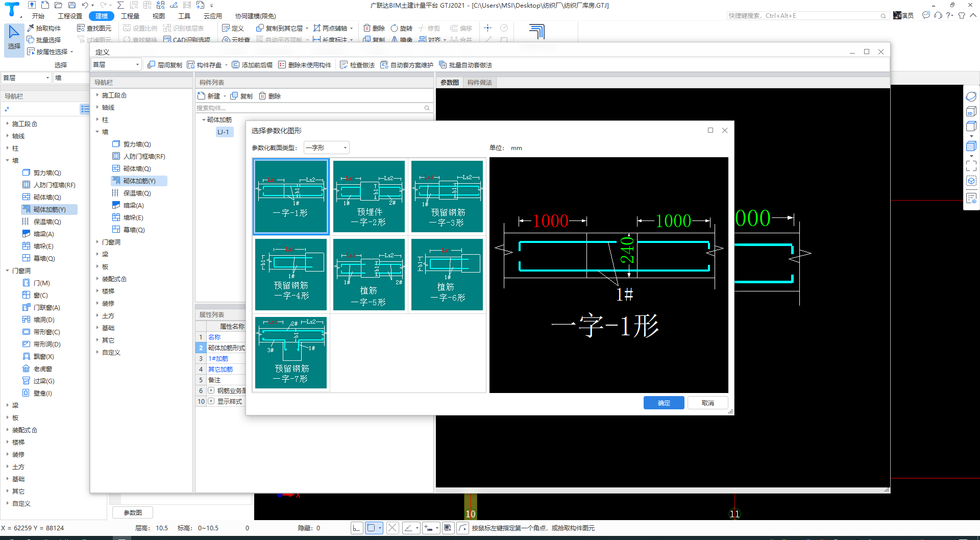Click search magnifier in component search box
The height and width of the screenshot is (540, 980).
point(427,108)
